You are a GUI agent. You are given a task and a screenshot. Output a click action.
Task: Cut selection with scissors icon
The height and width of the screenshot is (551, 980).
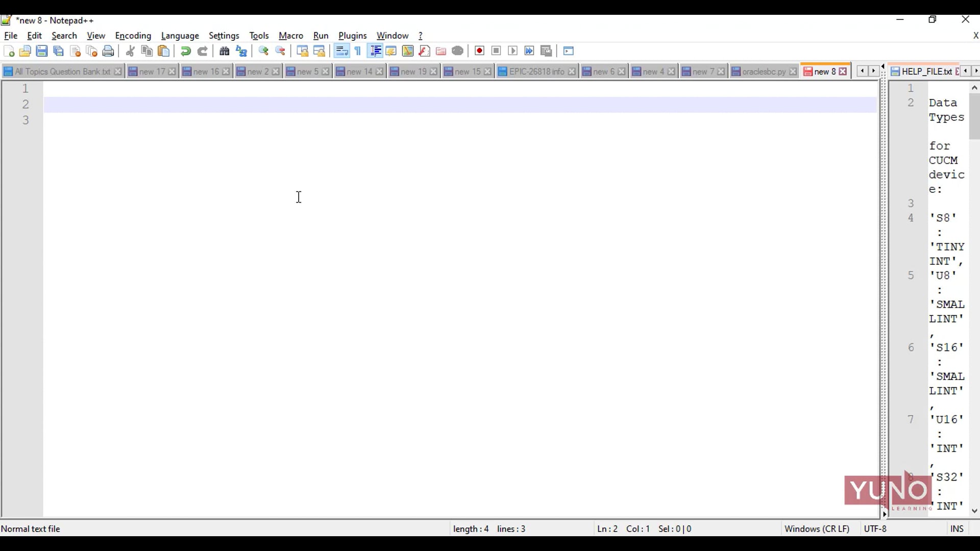coord(130,51)
